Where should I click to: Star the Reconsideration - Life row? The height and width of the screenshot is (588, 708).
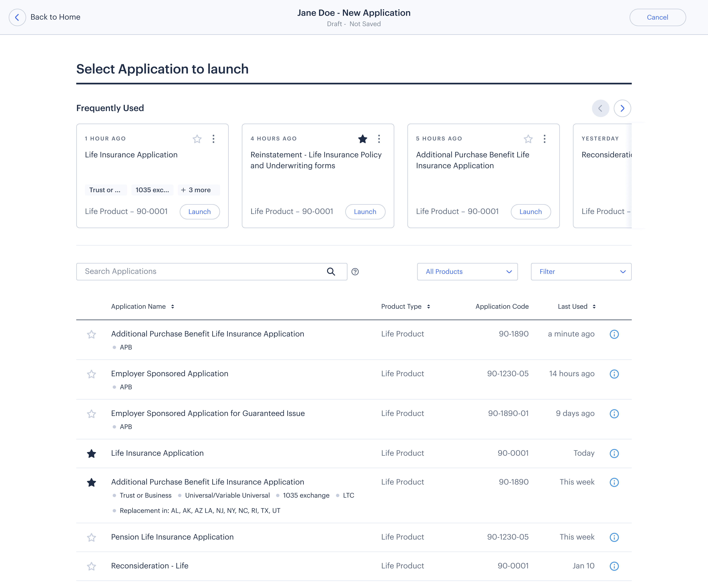coord(91,566)
